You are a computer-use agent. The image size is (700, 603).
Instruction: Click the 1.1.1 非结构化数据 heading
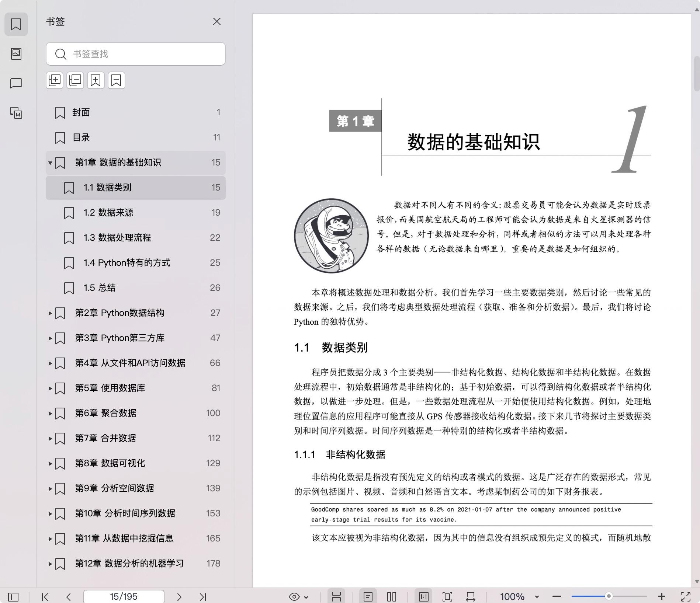tap(340, 455)
